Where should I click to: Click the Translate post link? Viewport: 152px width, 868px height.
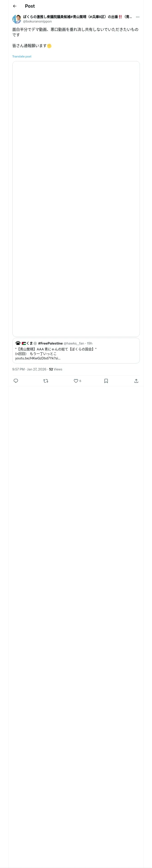(x=22, y=57)
